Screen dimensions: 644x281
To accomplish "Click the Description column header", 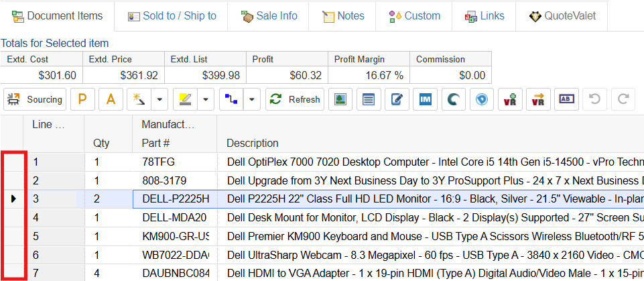I will coord(253,143).
